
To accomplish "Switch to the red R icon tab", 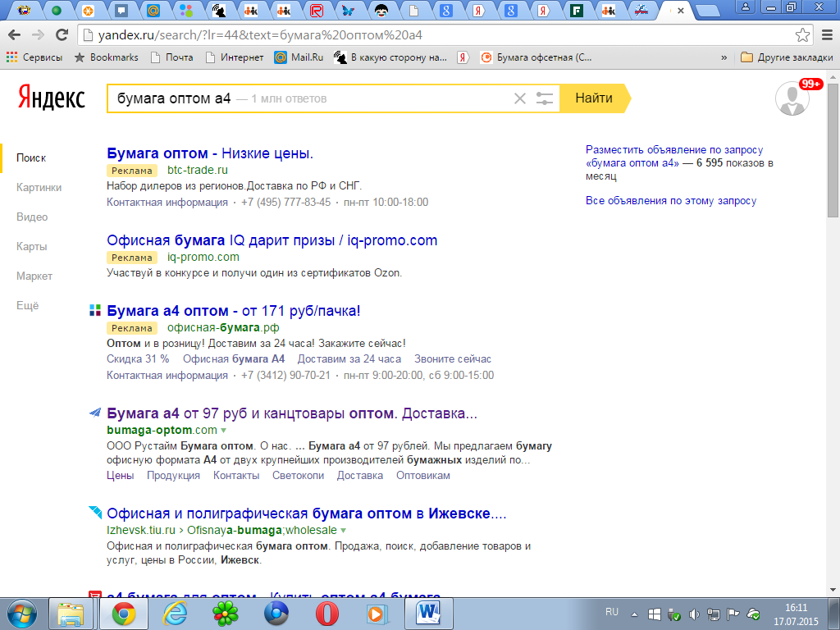I will [x=317, y=10].
